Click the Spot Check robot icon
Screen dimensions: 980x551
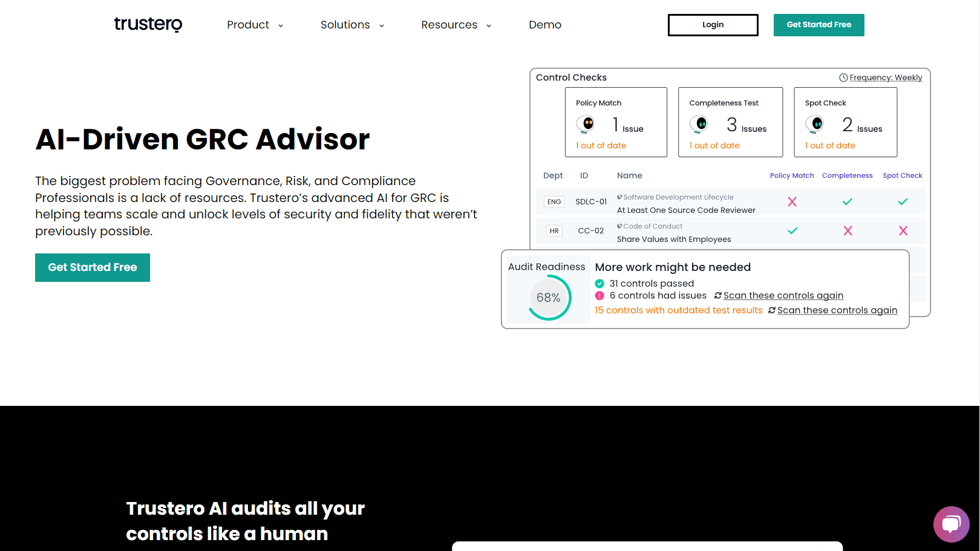coord(814,124)
